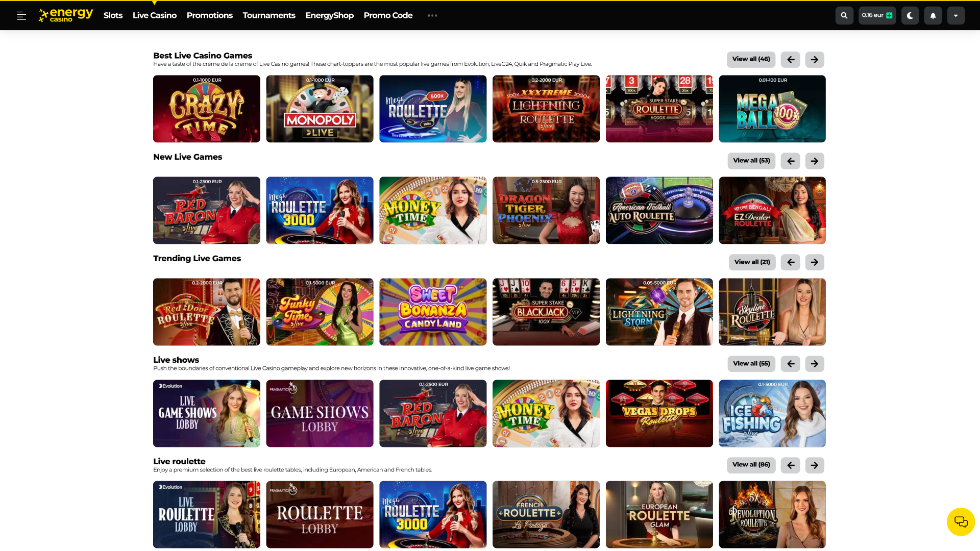The width and height of the screenshot is (980, 551).
Task: Expand the left arrow for New Live Games row
Action: pos(790,161)
